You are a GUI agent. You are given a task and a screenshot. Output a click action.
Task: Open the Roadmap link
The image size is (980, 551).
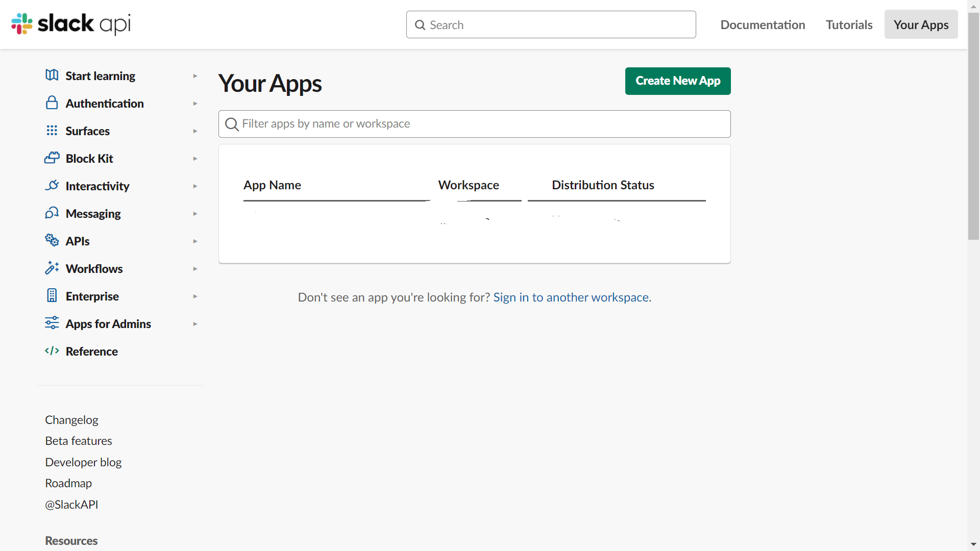[68, 483]
